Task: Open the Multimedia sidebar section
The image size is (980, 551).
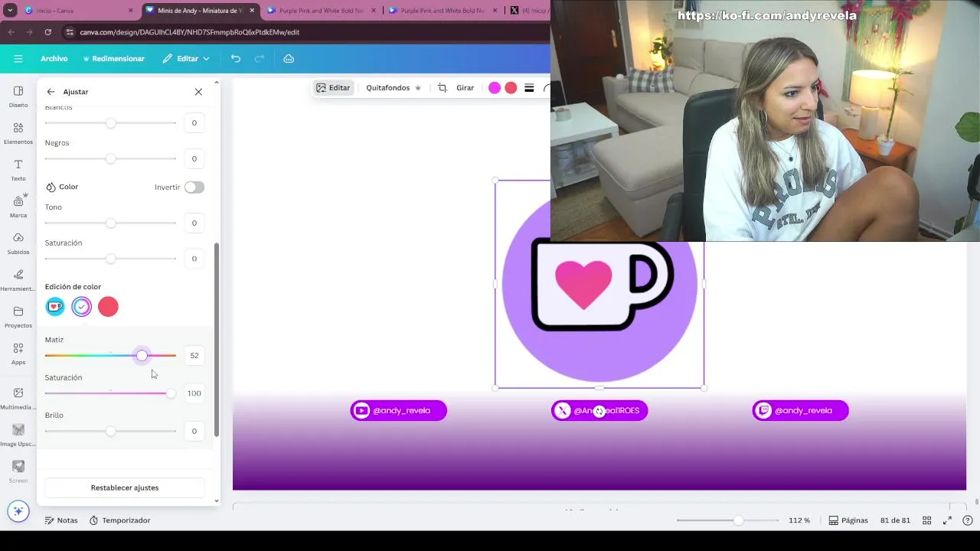Action: (18, 398)
